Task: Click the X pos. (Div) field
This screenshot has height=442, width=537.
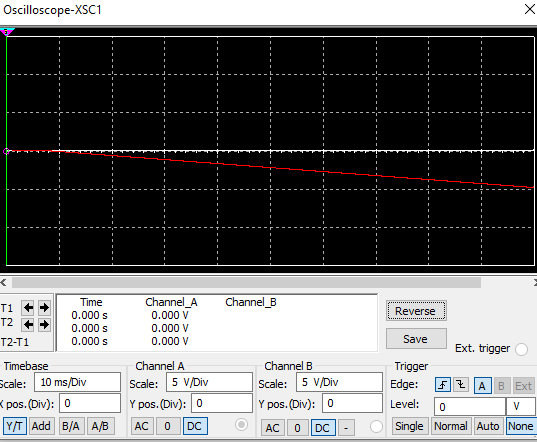Action: tap(90, 403)
